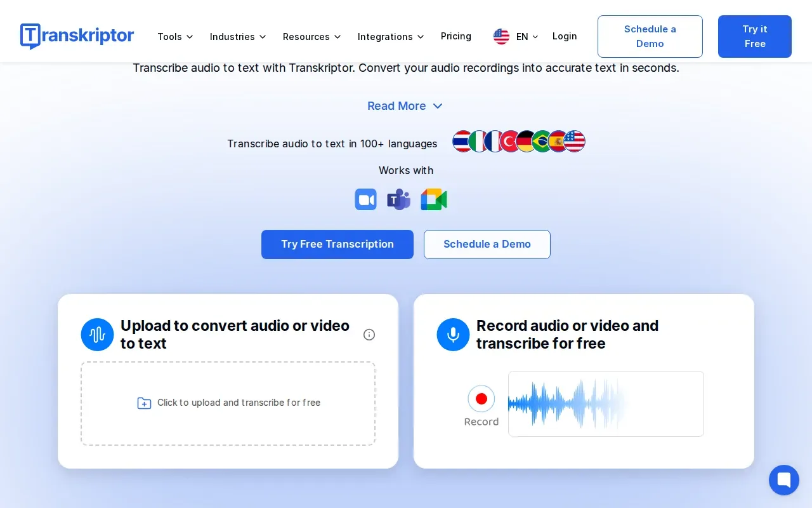Click the United States flag in languages row
The image size is (812, 508).
[x=574, y=141]
